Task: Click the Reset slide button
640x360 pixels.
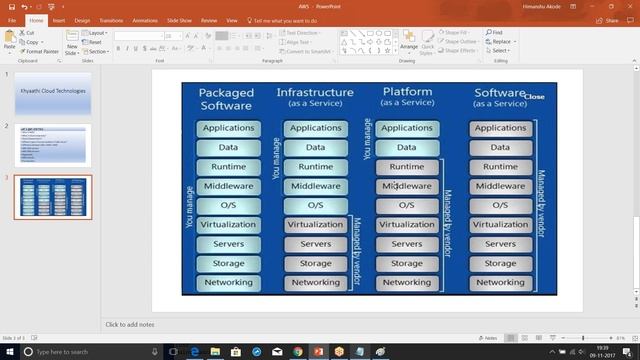Action: 92,42
